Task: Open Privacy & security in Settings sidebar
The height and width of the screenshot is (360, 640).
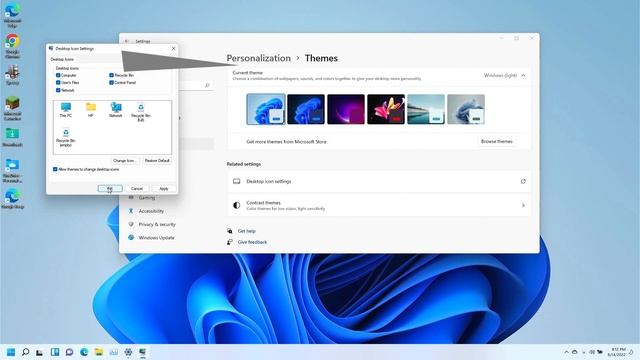Action: (x=157, y=224)
